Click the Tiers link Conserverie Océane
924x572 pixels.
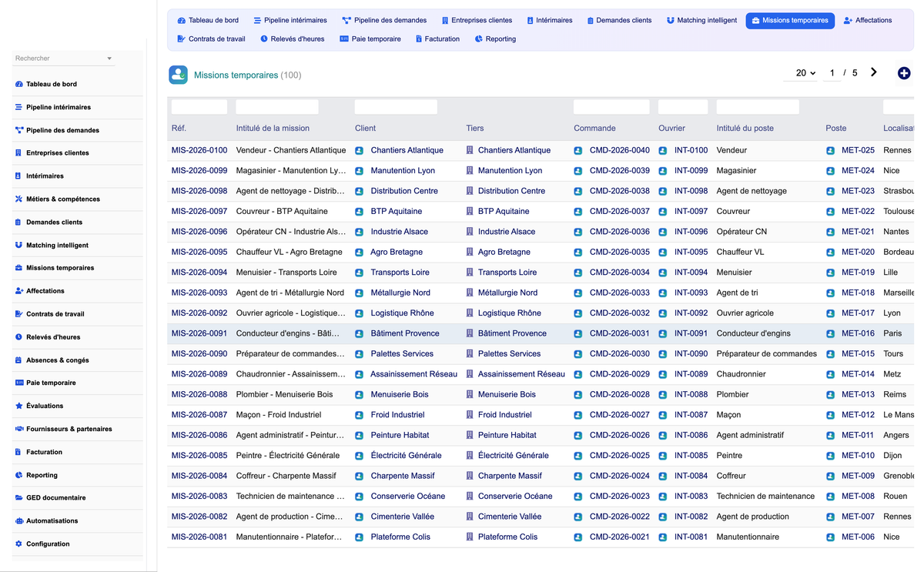[x=515, y=497]
